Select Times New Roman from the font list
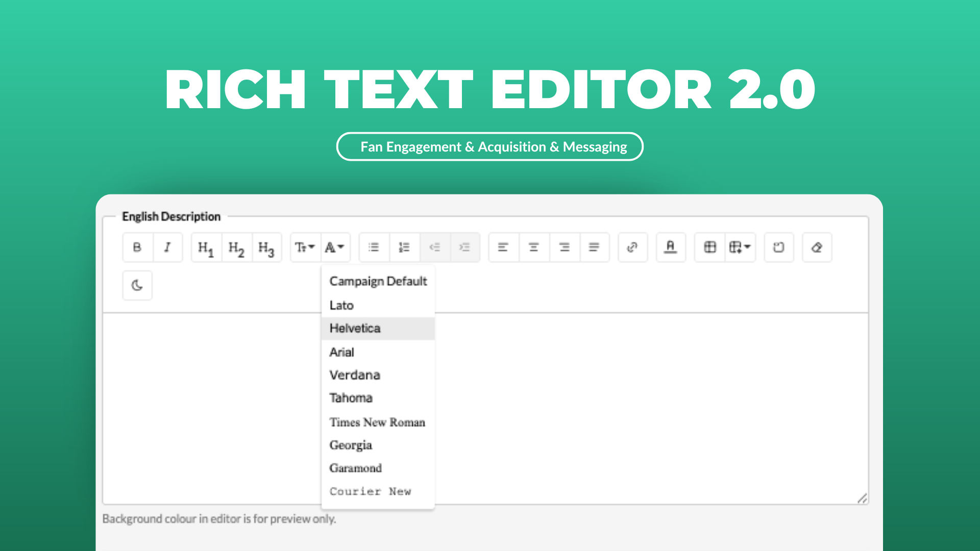Image resolution: width=980 pixels, height=551 pixels. pos(377,422)
